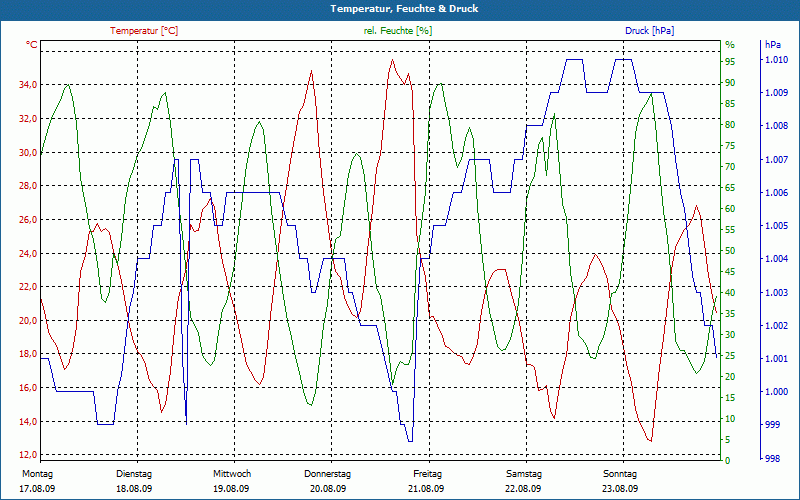The image size is (800, 500).
Task: Click the 90 humidity axis value
Action: point(730,83)
